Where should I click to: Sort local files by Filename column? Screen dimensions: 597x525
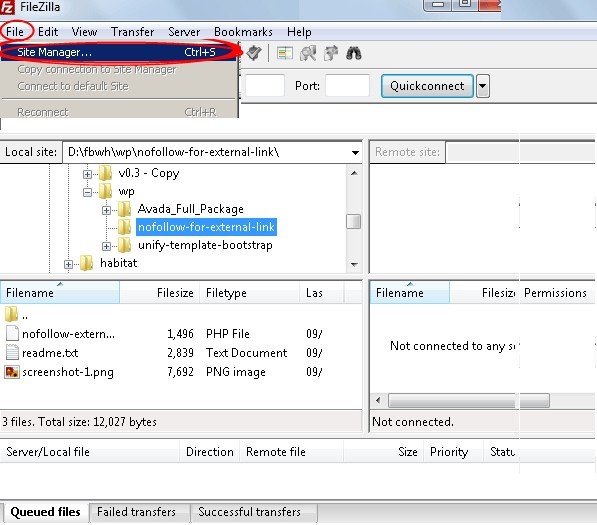60,293
